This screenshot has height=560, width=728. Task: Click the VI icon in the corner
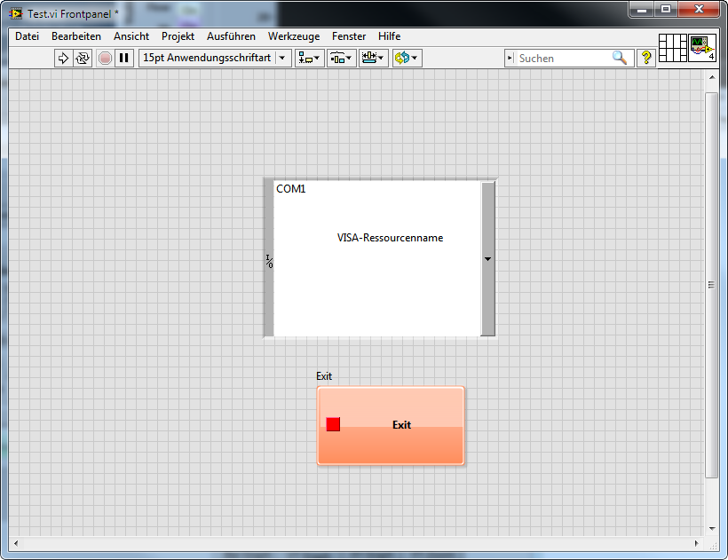pyautogui.click(x=702, y=48)
